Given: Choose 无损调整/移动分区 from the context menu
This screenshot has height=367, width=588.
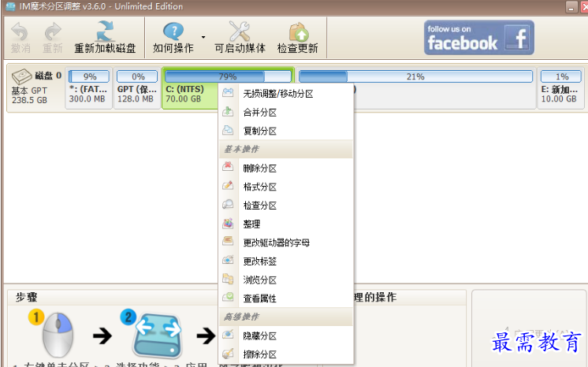Looking at the screenshot, I should 286,94.
